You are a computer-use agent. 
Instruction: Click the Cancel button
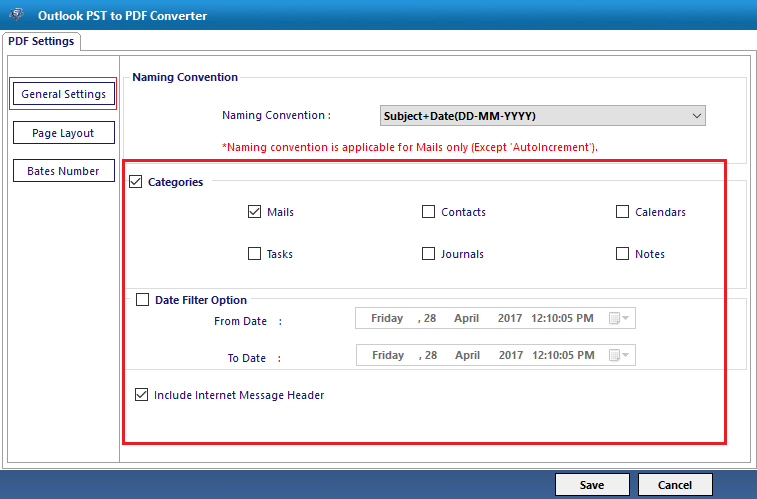(675, 485)
